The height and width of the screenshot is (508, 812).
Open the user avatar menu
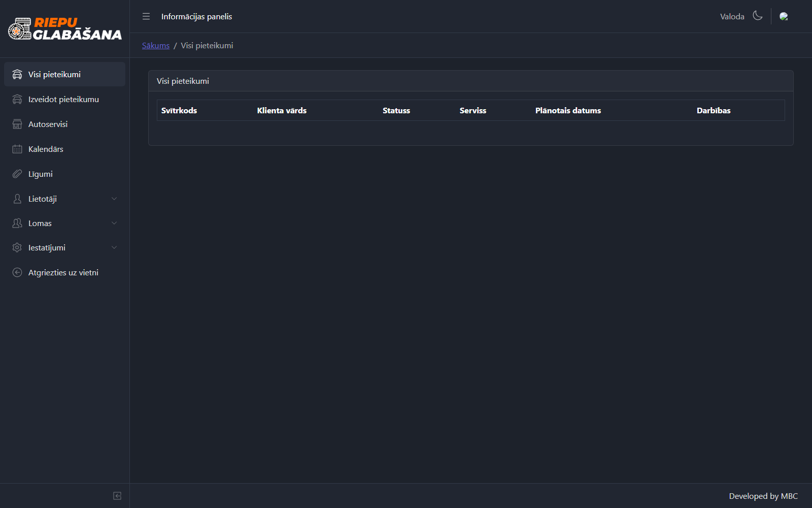click(784, 16)
